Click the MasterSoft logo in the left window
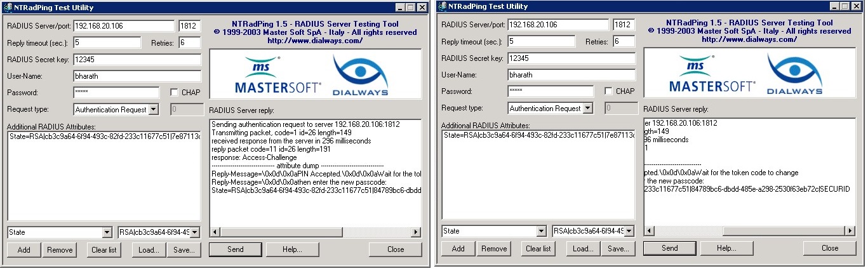Image resolution: width=868 pixels, height=271 pixels. pyautogui.click(x=277, y=75)
